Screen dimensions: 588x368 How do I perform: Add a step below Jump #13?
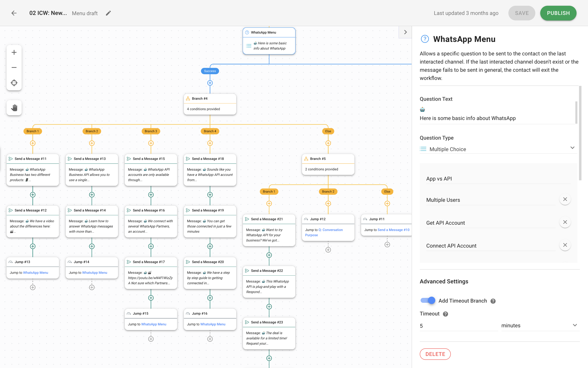[32, 287]
